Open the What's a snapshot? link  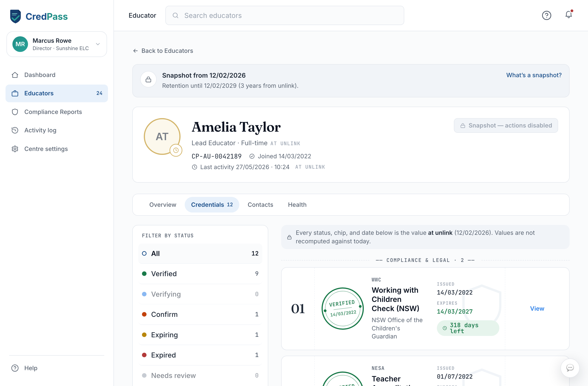534,75
